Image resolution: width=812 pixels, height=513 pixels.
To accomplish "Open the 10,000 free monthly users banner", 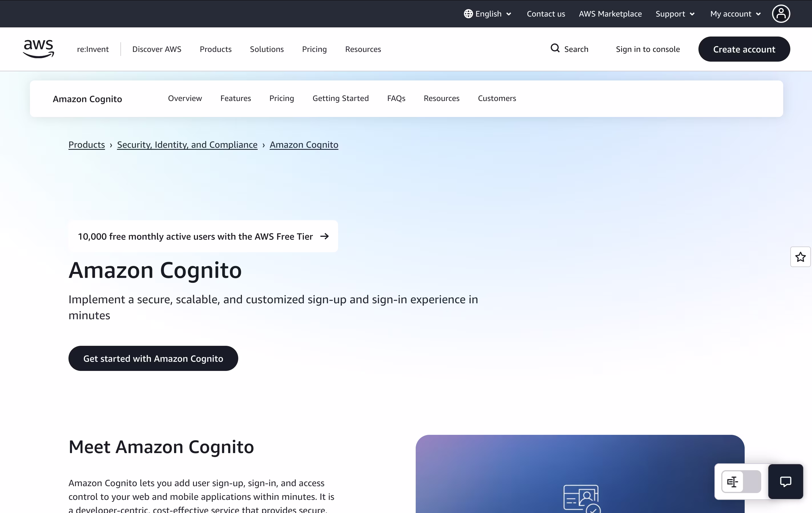I will (203, 237).
